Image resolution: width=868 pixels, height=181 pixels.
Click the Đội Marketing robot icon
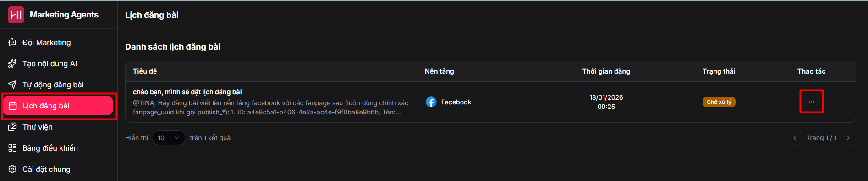coord(12,42)
